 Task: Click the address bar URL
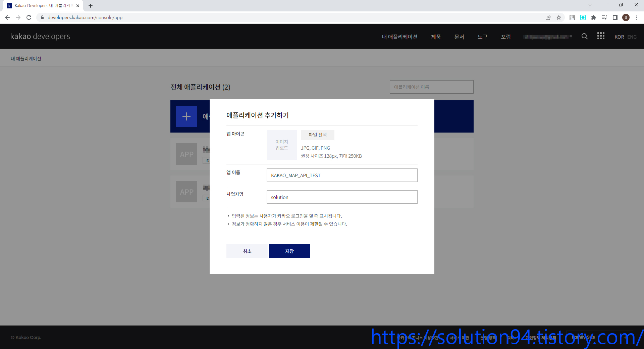(x=85, y=17)
